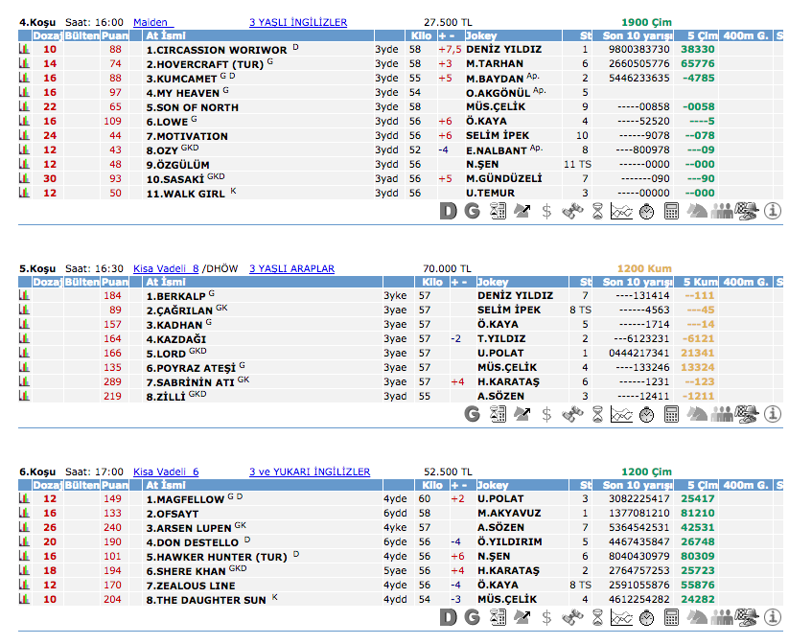Open the stopwatch icon under race 5
The width and height of the screenshot is (812, 644).
click(x=646, y=414)
